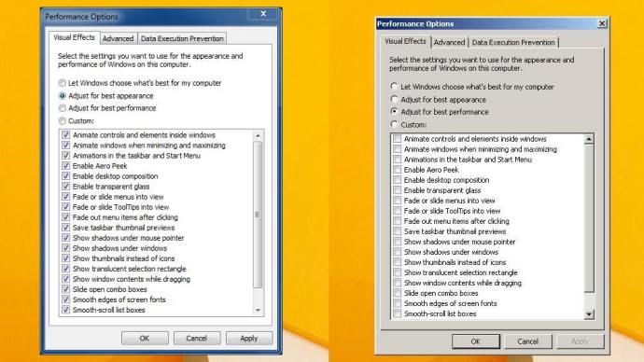Click Cancel button in left dialog

pyautogui.click(x=197, y=338)
